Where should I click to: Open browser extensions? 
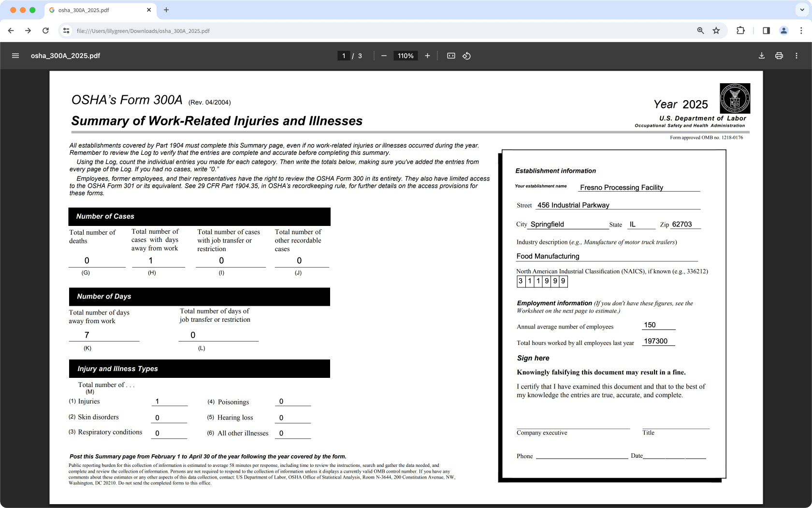[740, 30]
